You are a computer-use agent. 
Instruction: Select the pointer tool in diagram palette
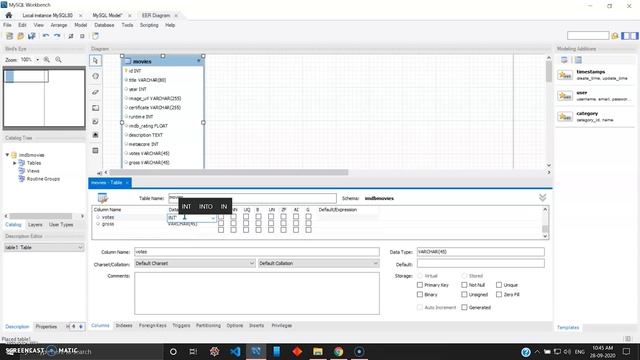coord(96,60)
